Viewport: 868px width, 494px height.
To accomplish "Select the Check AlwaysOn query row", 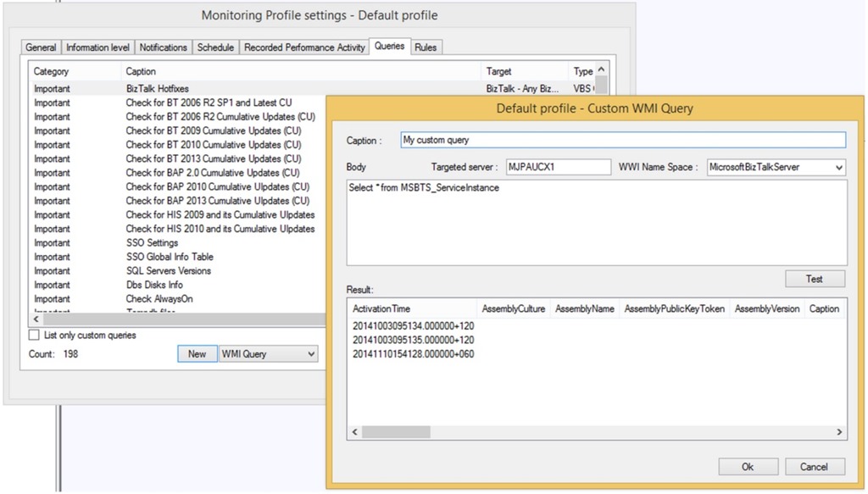I will coord(178,299).
